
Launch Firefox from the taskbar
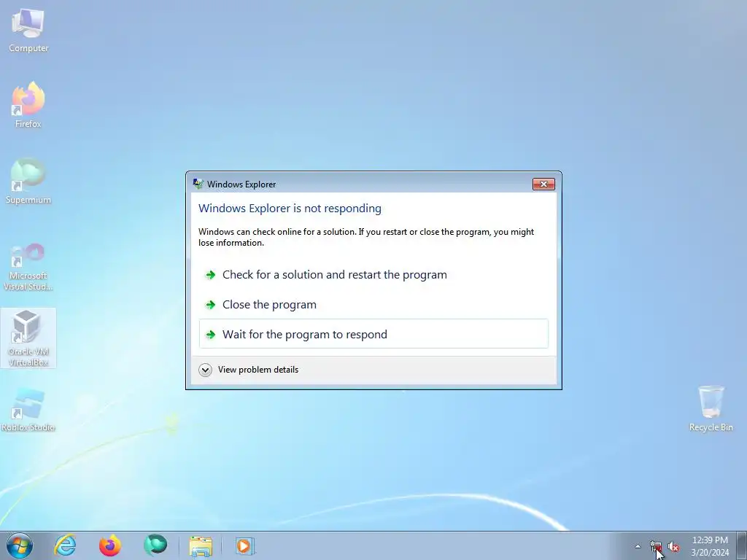[x=110, y=545]
